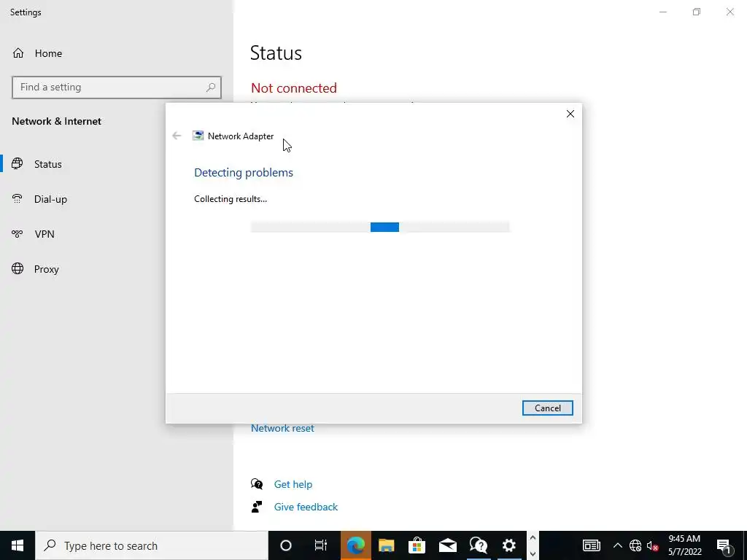This screenshot has height=560, width=747.
Task: Focus the Find a setting search box
Action: (x=117, y=87)
